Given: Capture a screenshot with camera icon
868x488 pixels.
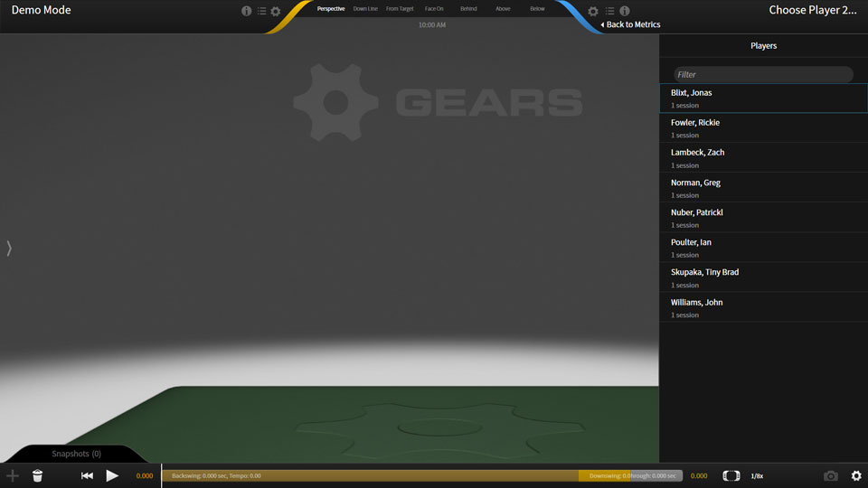Looking at the screenshot, I should [x=830, y=476].
